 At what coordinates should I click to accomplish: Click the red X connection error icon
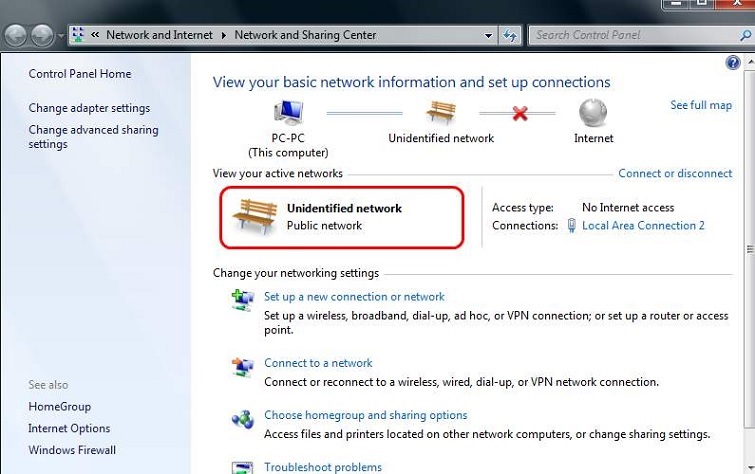pos(519,113)
